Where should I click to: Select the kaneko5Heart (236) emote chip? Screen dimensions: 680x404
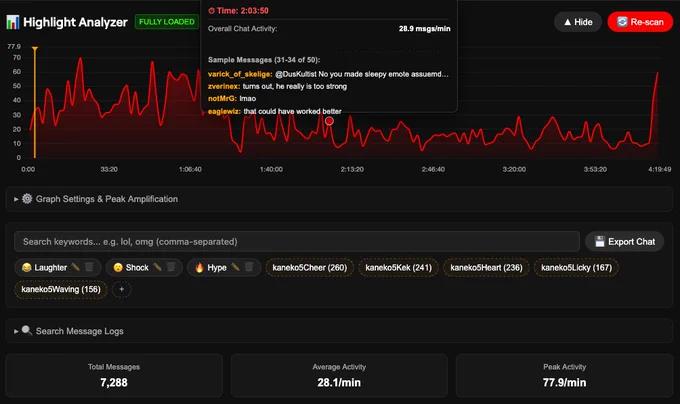pos(486,267)
